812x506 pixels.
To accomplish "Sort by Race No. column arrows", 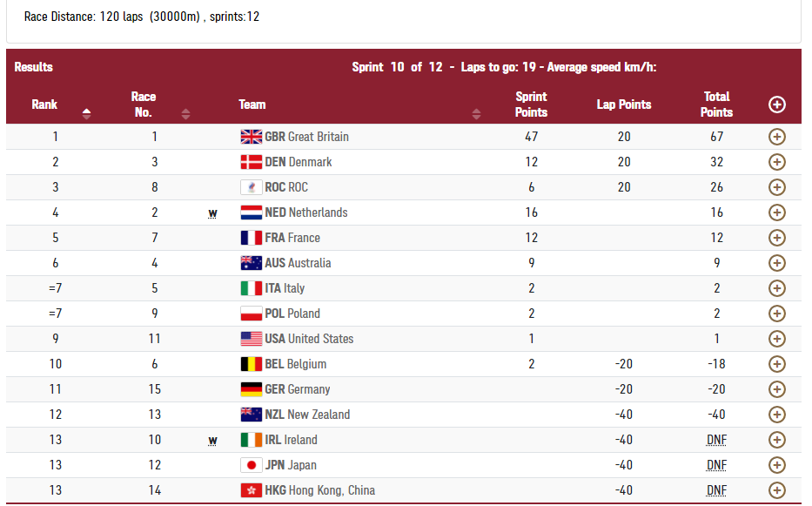I will [185, 113].
